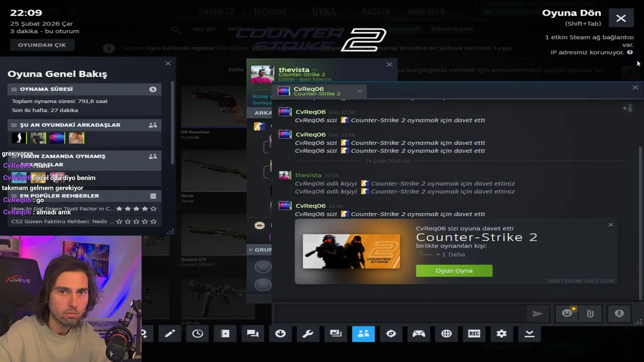Open ENVANTER tab in background CS2 menu
The height and width of the screenshot is (362, 644).
point(216,12)
